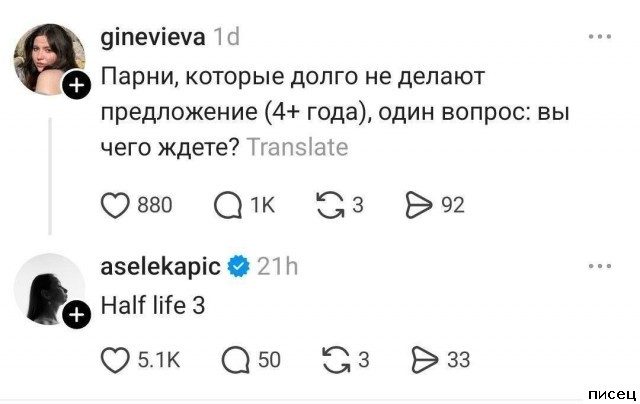Click the blue verified badge
This screenshot has height=404, width=640.
(x=238, y=267)
